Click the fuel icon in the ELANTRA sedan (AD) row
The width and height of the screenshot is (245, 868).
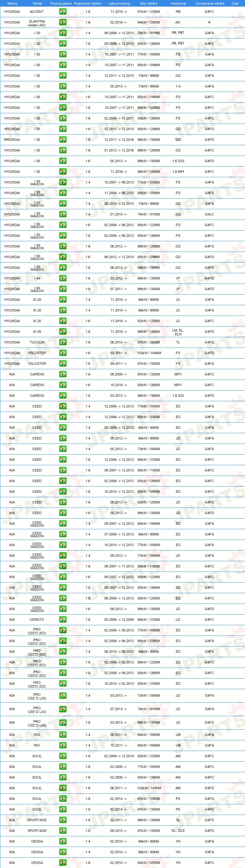point(63,22)
